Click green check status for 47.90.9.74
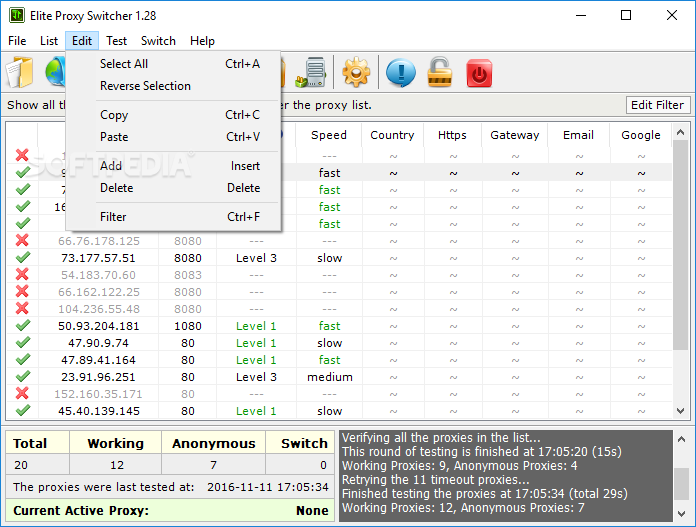Viewport: 696px width, 527px height. [23, 342]
